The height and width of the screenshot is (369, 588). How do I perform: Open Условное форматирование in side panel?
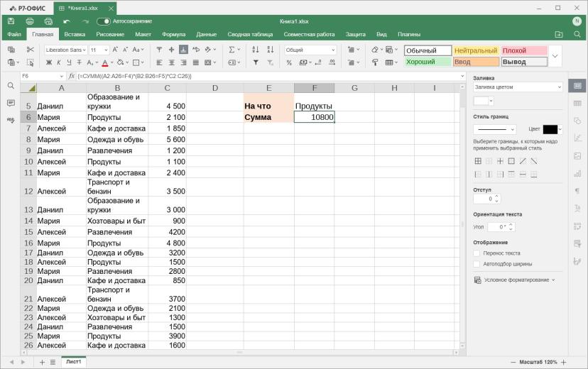coord(515,280)
